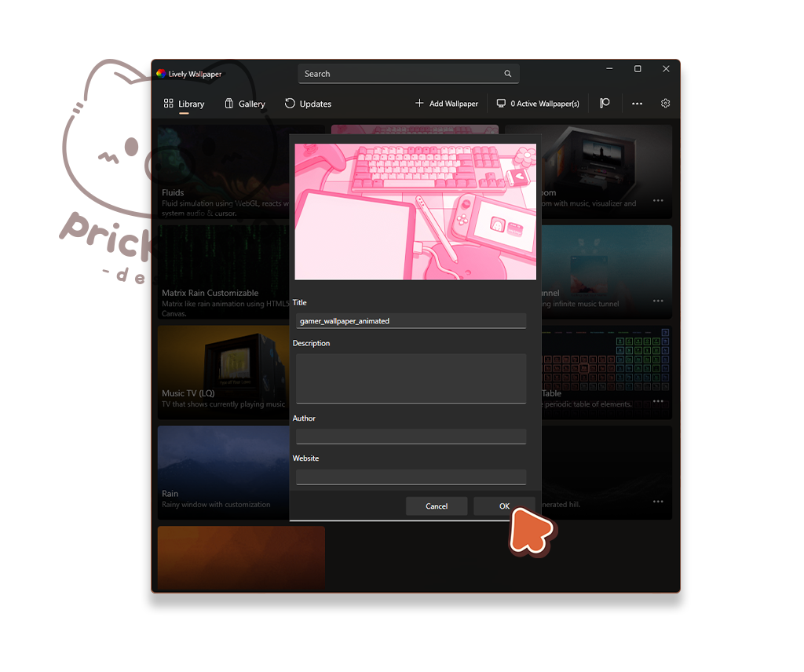Select the Matrix Rain Customizable card
Viewport: 804px width, 672px height.
(x=224, y=272)
